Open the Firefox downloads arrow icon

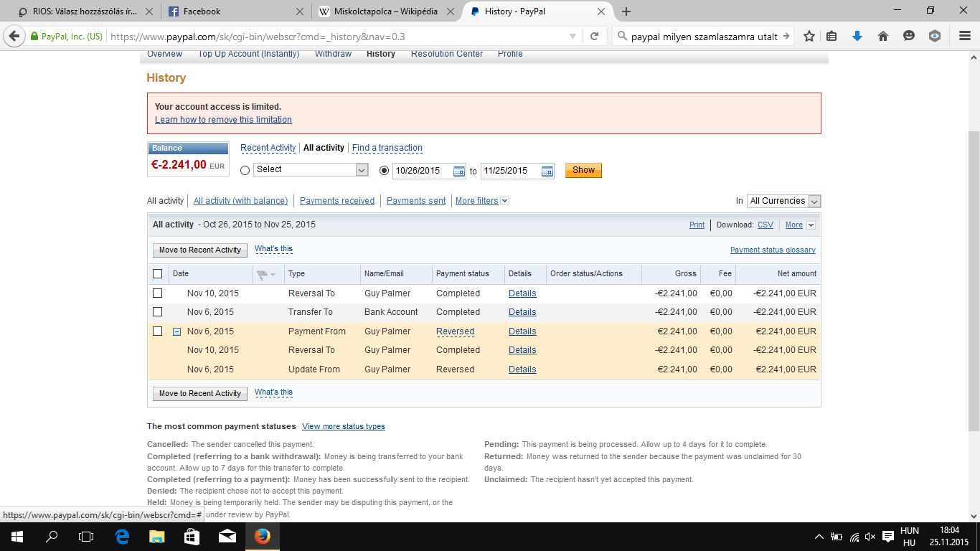pyautogui.click(x=857, y=36)
